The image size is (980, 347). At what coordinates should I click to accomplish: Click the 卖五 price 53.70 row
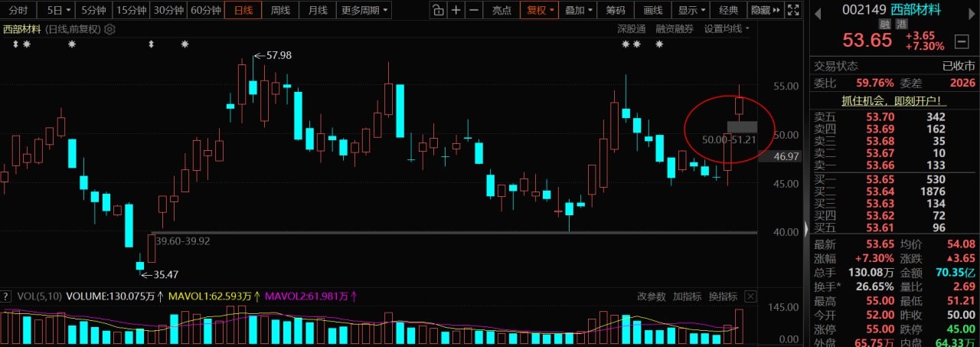click(x=893, y=117)
